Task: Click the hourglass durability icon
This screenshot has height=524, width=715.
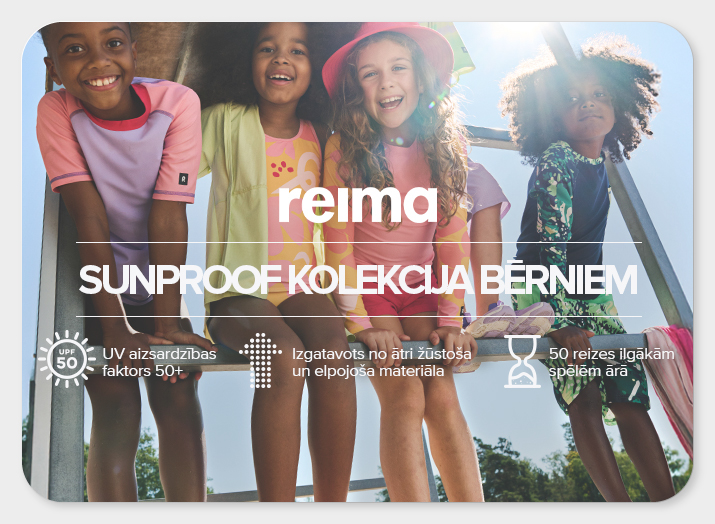Action: coord(522,362)
